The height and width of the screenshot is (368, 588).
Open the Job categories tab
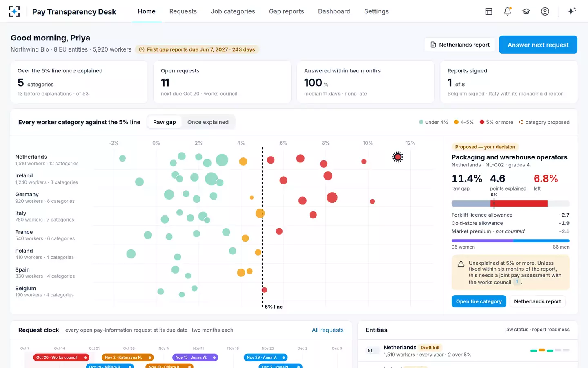point(233,11)
